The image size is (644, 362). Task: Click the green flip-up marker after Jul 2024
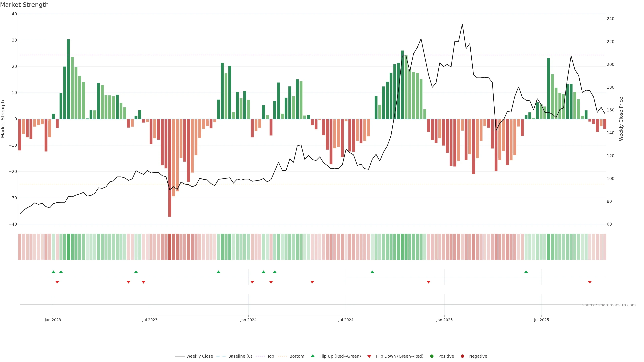(x=372, y=272)
